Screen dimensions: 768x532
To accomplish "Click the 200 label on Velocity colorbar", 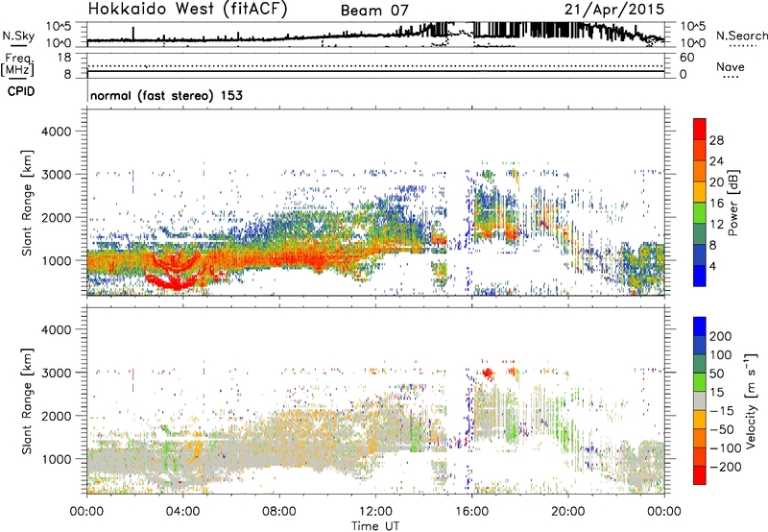I will pyautogui.click(x=721, y=336).
